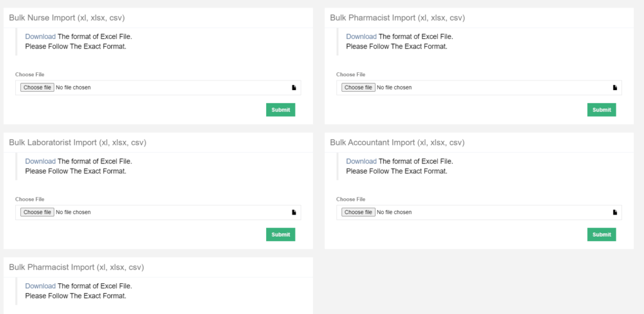Submit the Bulk Pharmacist Import form
Screen dimensions: 644x314
(x=601, y=110)
